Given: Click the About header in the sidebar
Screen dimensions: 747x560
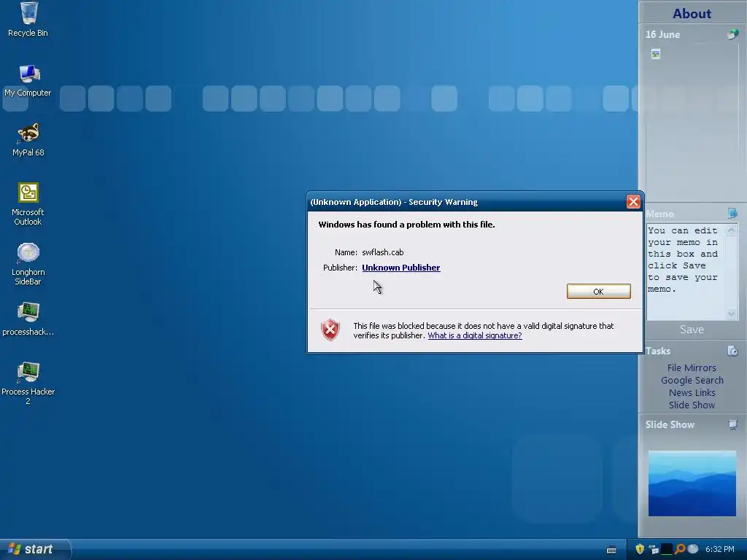Looking at the screenshot, I should (x=692, y=13).
